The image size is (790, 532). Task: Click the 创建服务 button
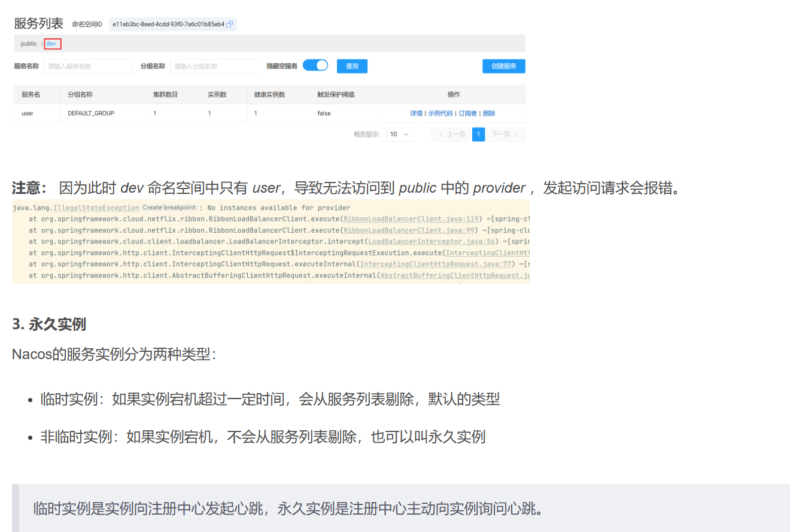coord(504,66)
